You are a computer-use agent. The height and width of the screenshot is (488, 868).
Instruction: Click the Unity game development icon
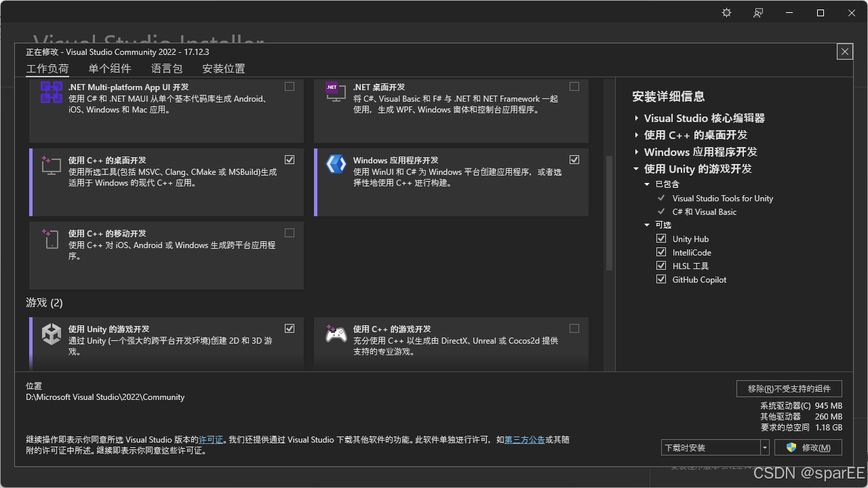(52, 333)
